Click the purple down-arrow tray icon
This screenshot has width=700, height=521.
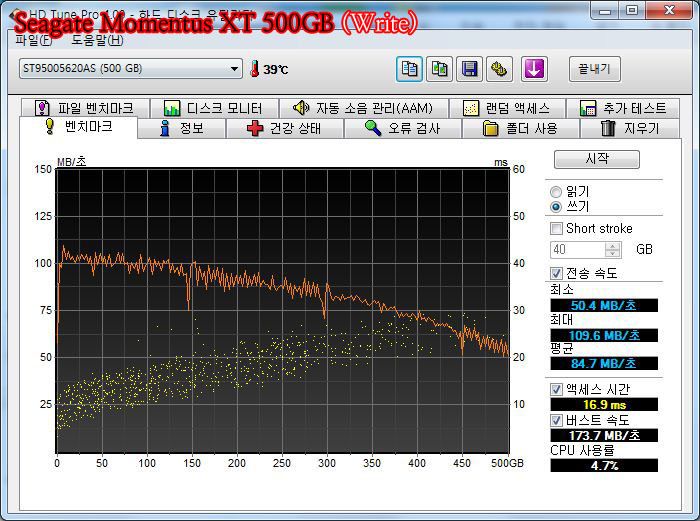(534, 69)
